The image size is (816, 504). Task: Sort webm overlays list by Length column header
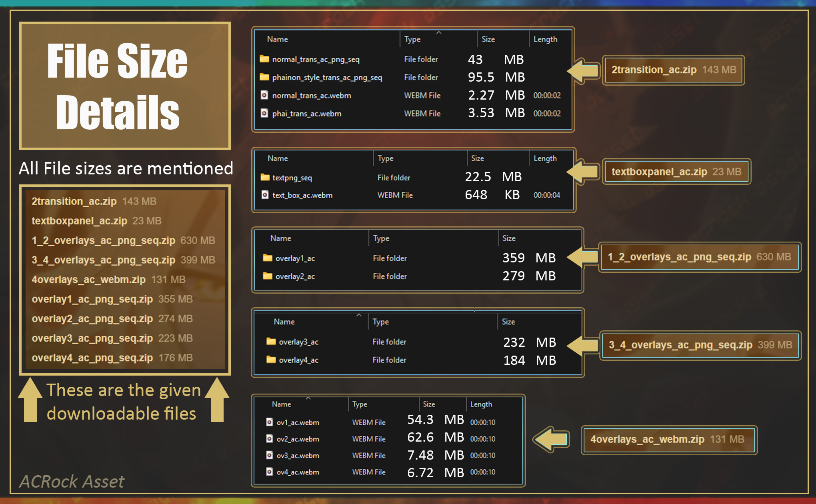(481, 404)
